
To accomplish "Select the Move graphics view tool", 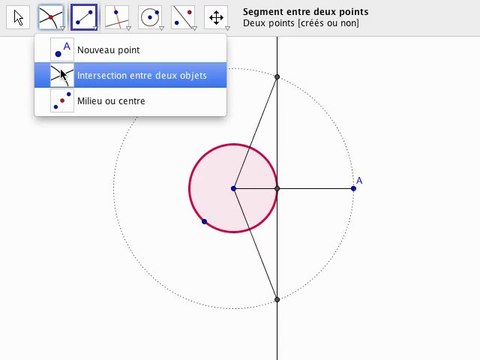I will [216, 17].
